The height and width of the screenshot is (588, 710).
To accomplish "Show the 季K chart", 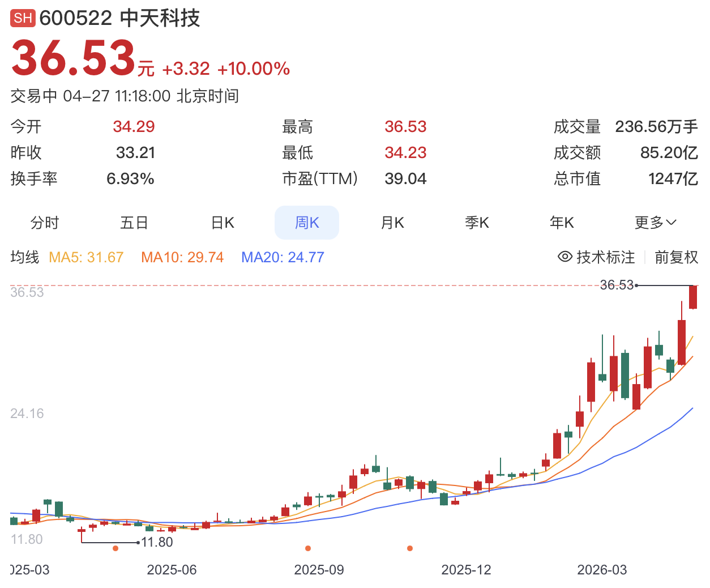I will 477,223.
